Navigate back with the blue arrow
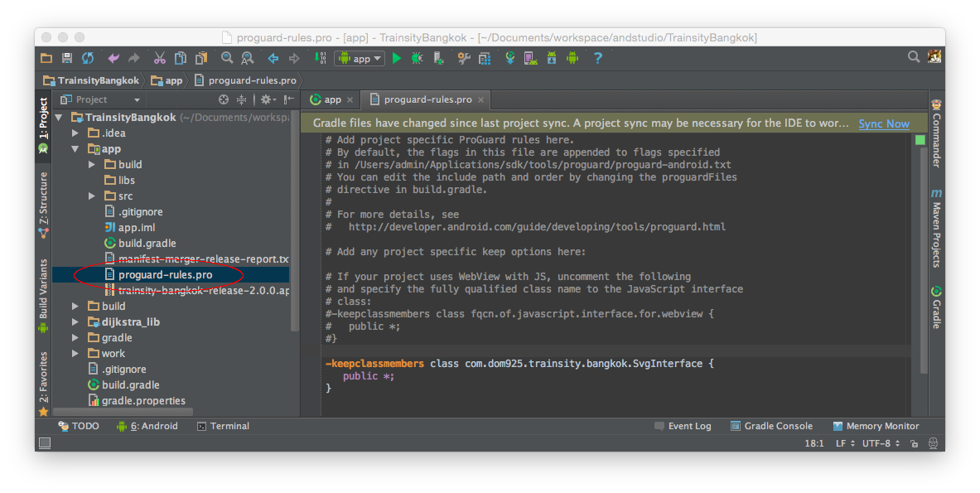Viewport: 980px width, 493px height. point(273,58)
